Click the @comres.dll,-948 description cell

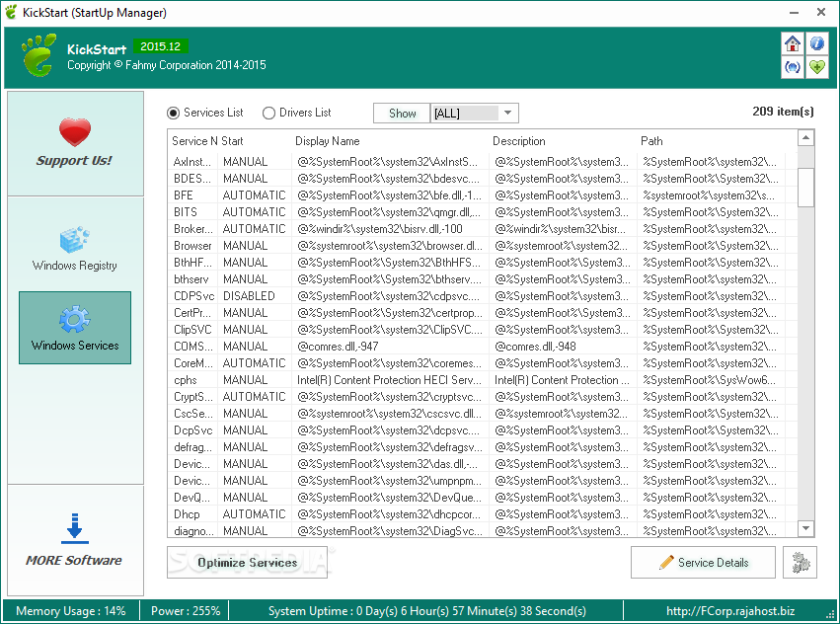pyautogui.click(x=535, y=347)
